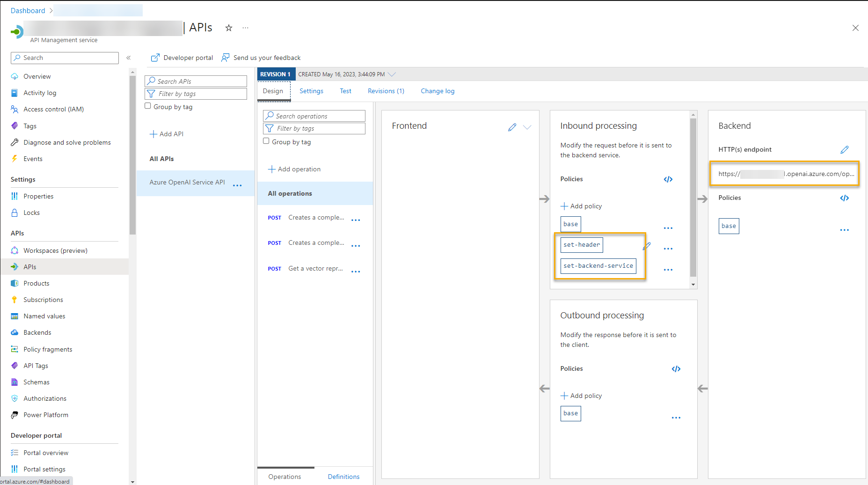The width and height of the screenshot is (868, 485).
Task: Edit the Frontend with the pencil icon
Action: [x=512, y=127]
